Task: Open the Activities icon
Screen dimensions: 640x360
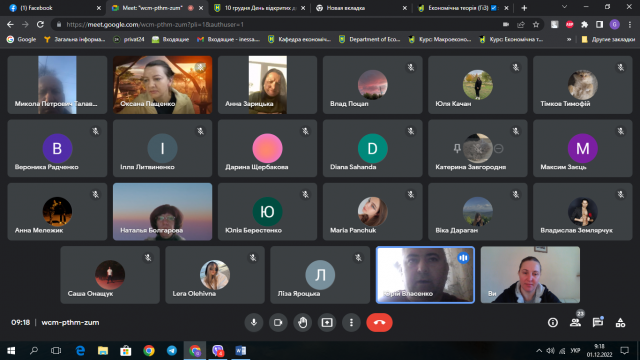Action: pyautogui.click(x=620, y=322)
